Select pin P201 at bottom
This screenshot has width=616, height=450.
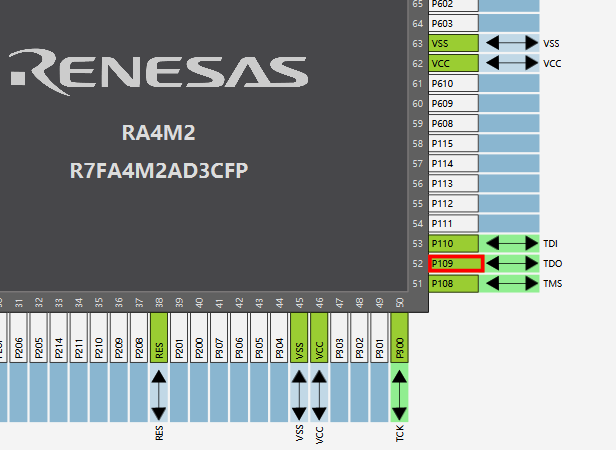tap(179, 338)
